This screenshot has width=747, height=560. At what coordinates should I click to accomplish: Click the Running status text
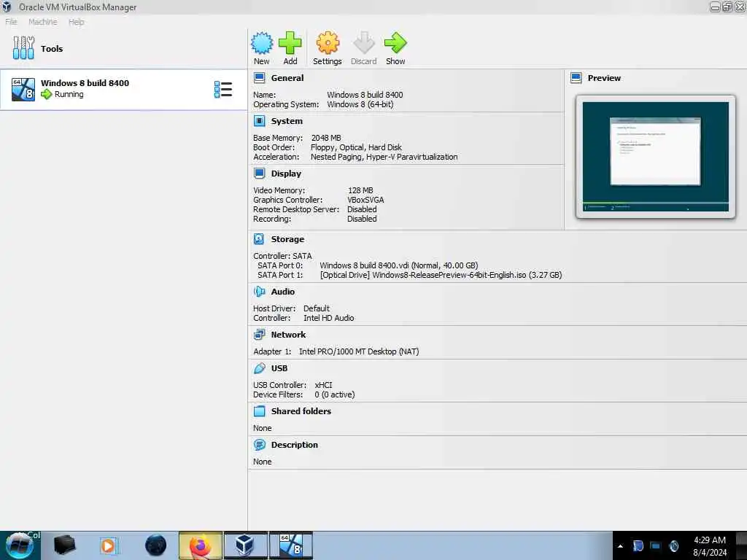69,94
